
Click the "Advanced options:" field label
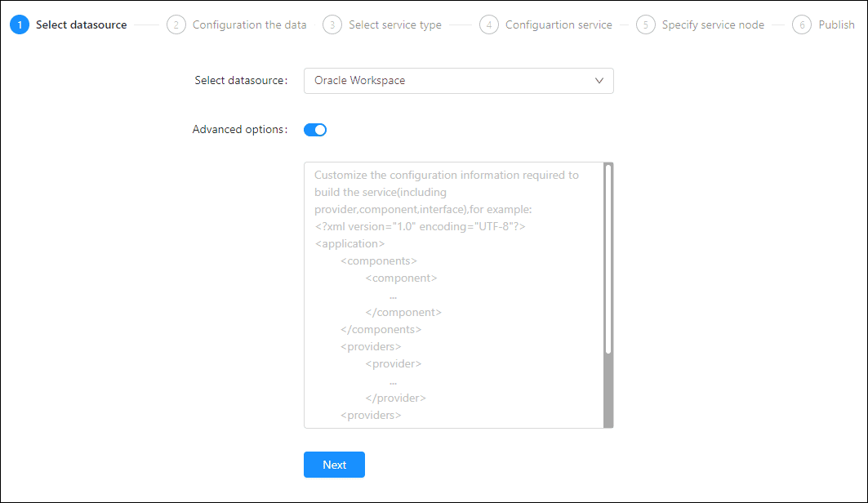(x=240, y=130)
